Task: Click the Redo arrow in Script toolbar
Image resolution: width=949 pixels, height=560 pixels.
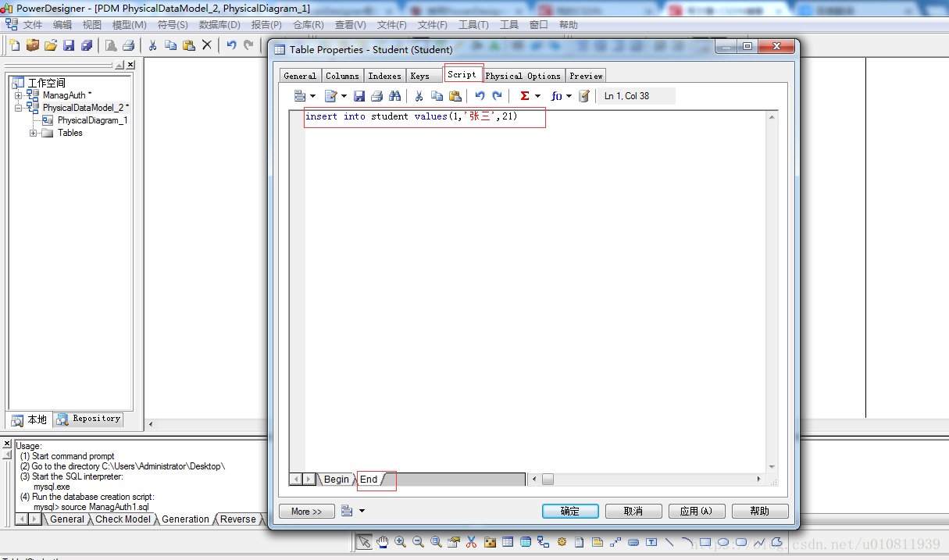Action: (x=498, y=96)
